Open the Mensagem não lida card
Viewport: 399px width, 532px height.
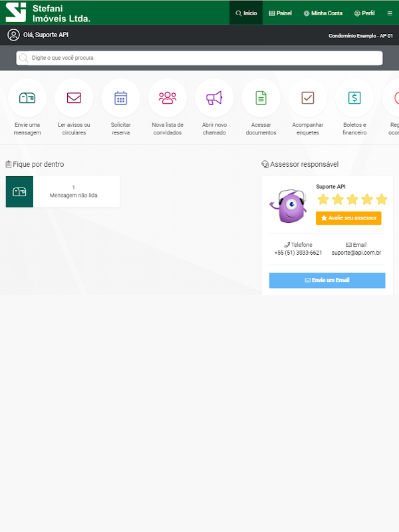63,192
